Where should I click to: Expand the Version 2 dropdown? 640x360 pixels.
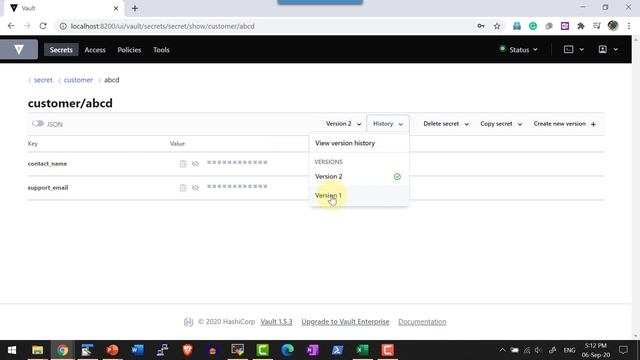coord(343,124)
